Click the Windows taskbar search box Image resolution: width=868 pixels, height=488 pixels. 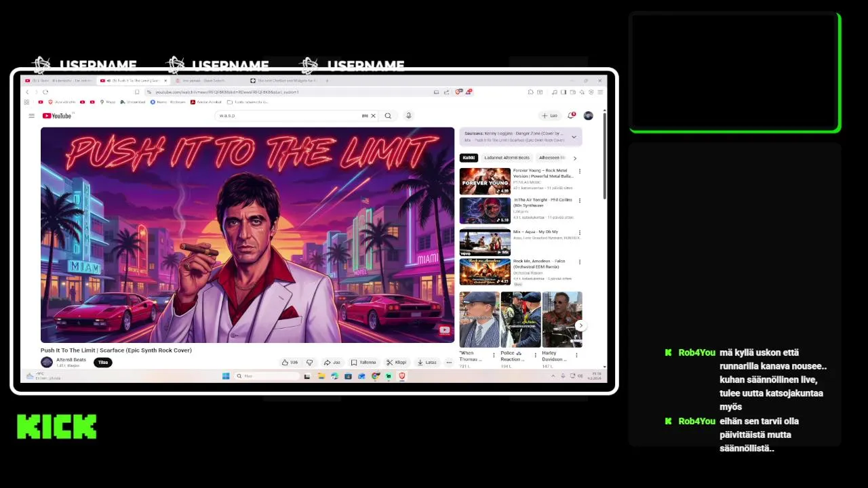click(x=267, y=376)
